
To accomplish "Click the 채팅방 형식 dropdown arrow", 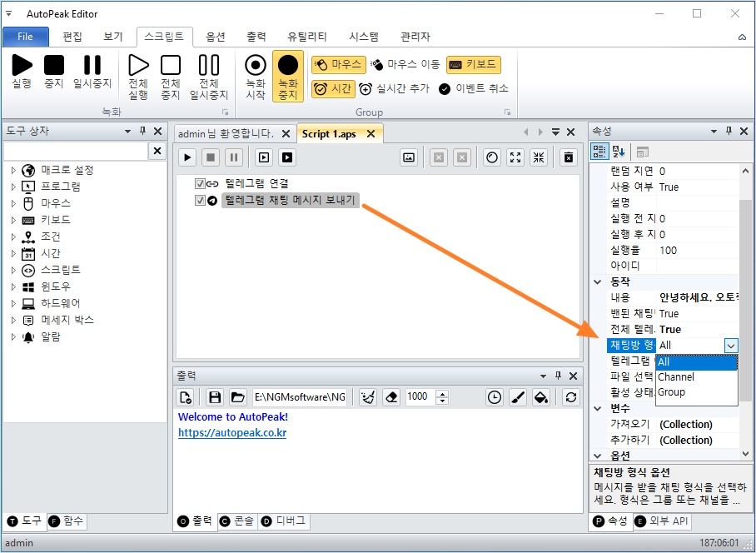I will [731, 345].
